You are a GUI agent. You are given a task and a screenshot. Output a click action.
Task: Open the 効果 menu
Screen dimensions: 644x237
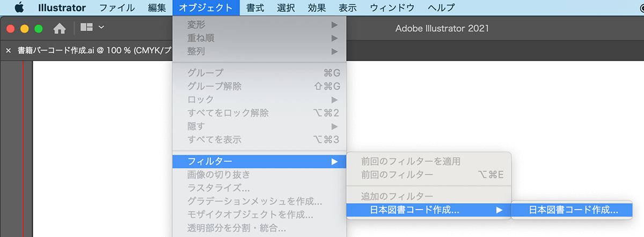[317, 8]
